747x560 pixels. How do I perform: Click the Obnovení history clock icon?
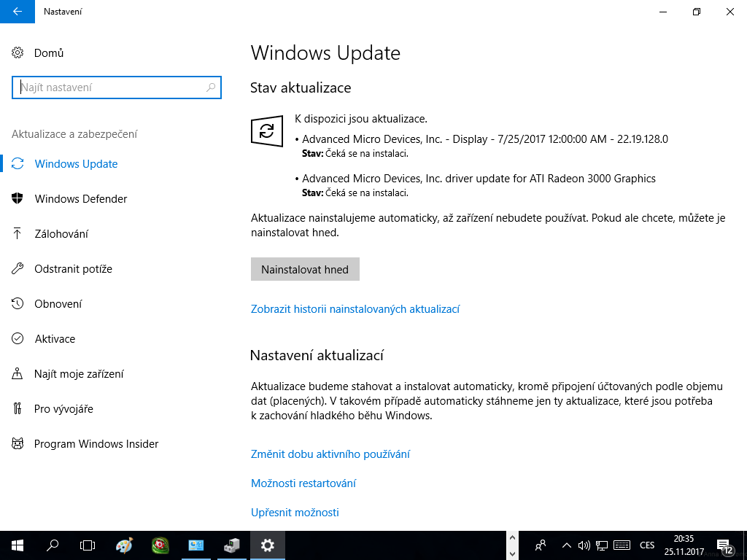tap(18, 304)
